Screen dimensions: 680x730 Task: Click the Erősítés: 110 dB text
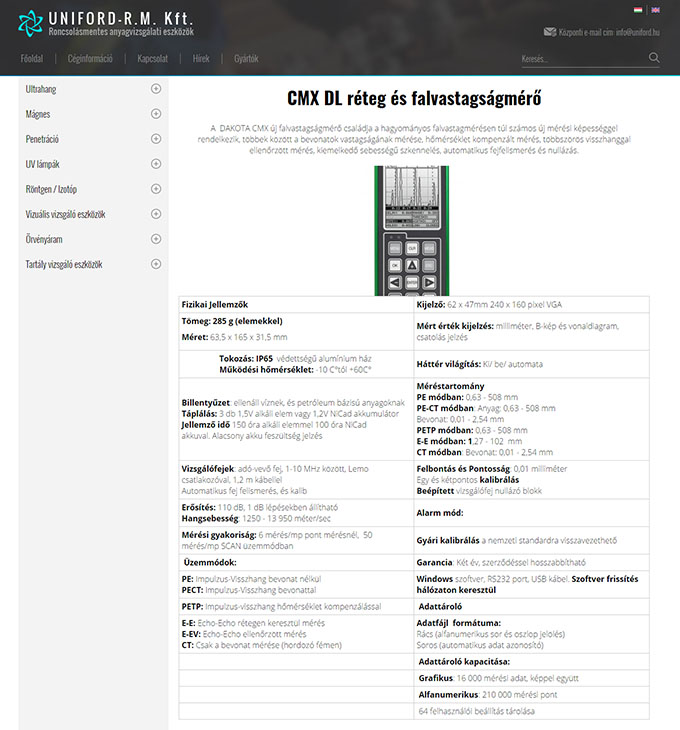[260, 507]
